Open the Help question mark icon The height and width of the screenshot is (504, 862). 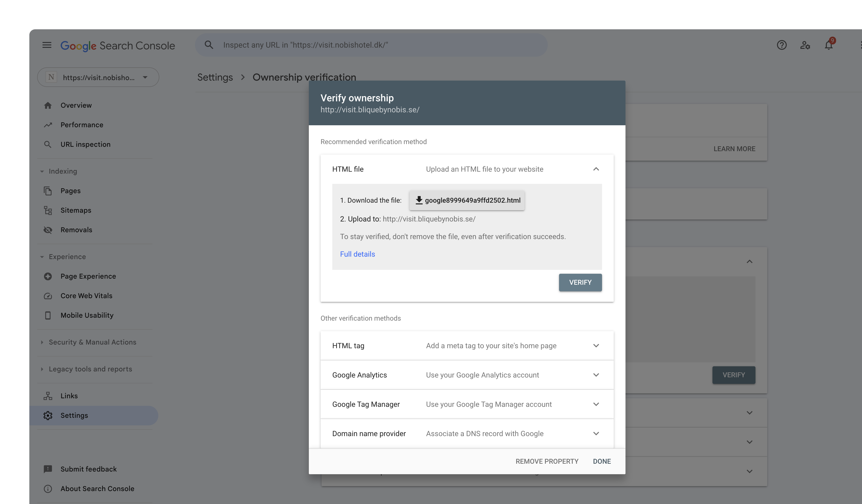point(782,45)
